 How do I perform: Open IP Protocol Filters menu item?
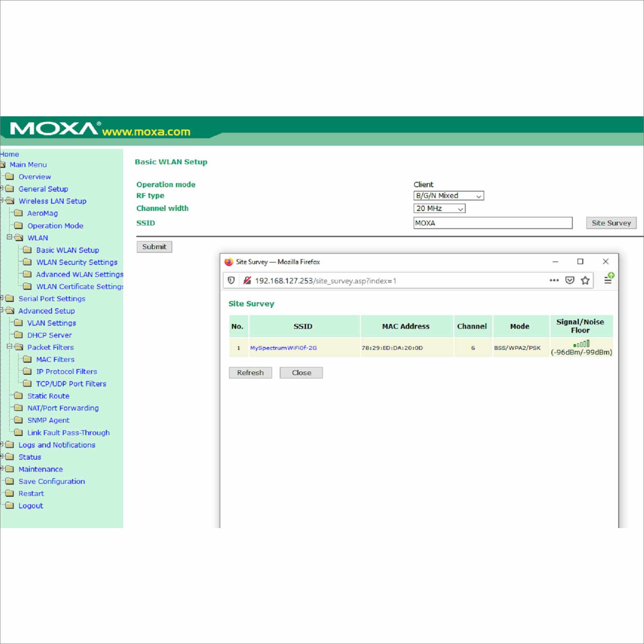(x=66, y=372)
